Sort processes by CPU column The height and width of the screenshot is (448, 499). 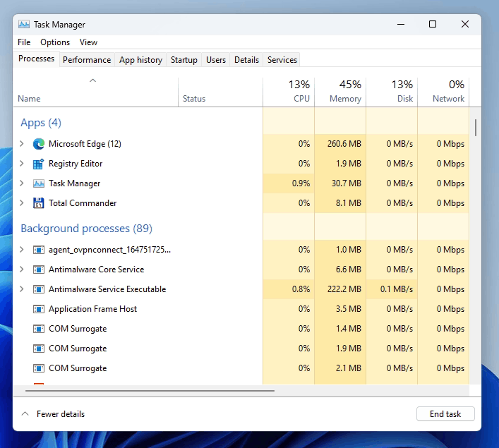(289, 92)
